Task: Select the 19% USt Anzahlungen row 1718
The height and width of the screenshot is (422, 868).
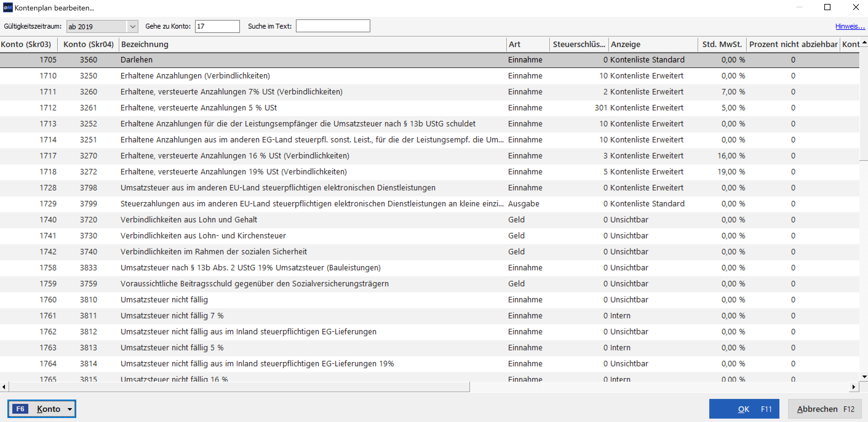Action: point(429,172)
